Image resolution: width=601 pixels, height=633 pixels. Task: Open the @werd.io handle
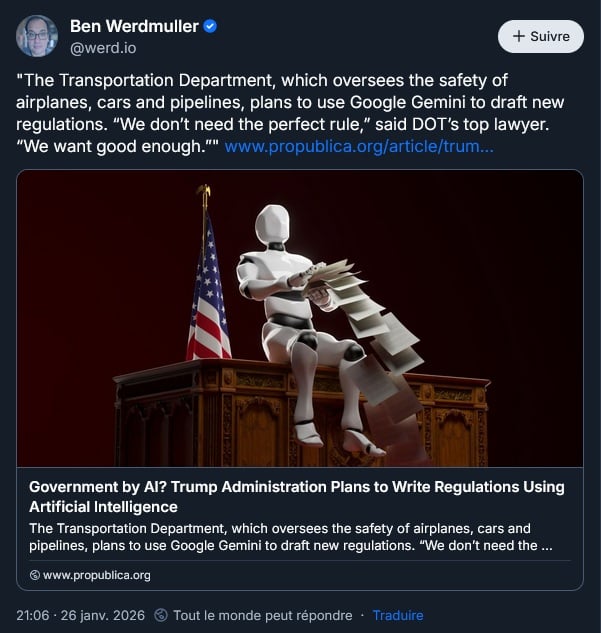click(x=103, y=48)
